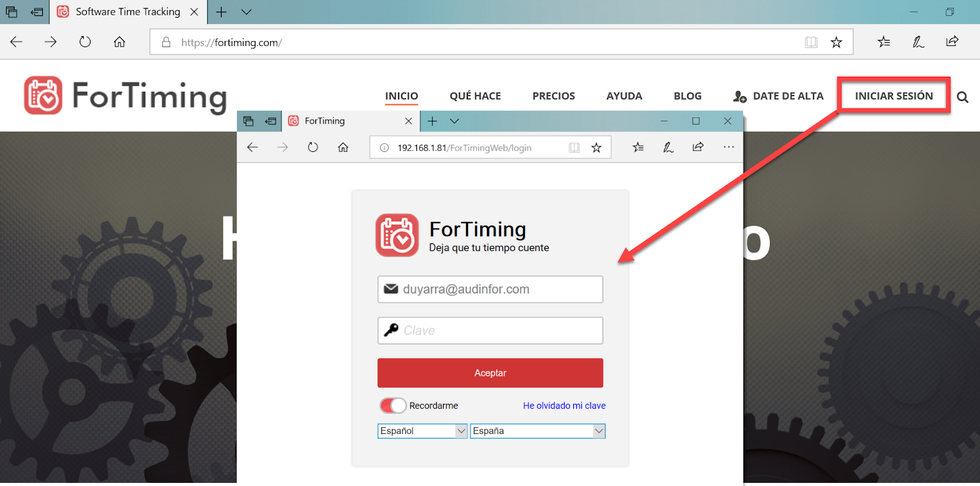Click the red Aceptar button
This screenshot has width=980, height=486.
(490, 373)
